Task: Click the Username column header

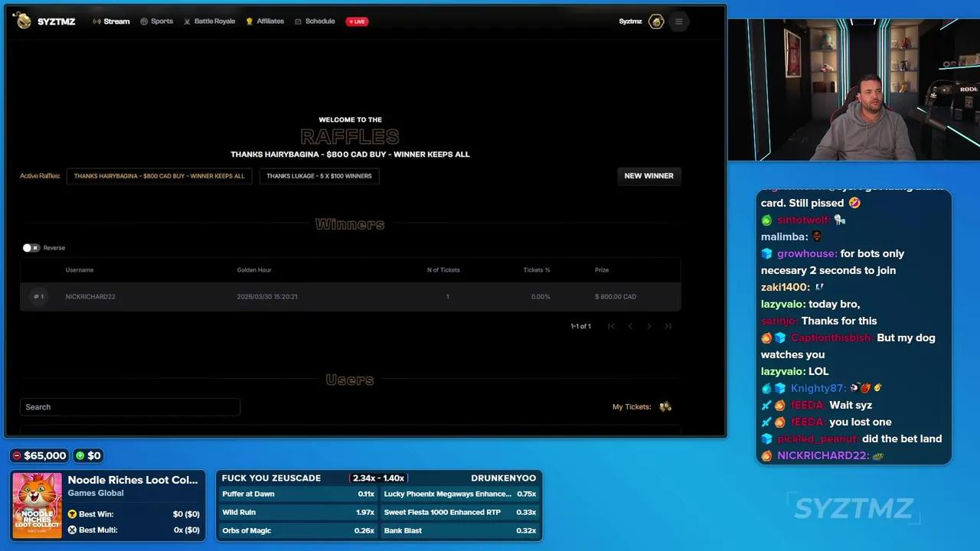Action: [80, 270]
